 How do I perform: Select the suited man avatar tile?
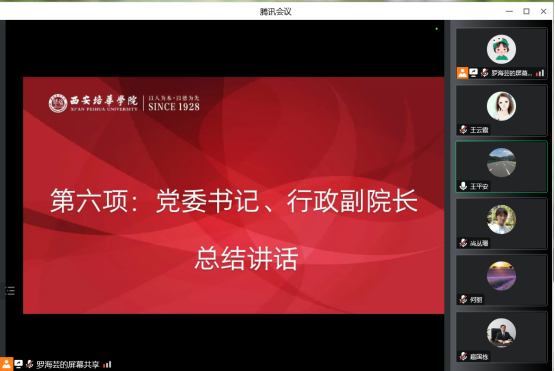501,332
